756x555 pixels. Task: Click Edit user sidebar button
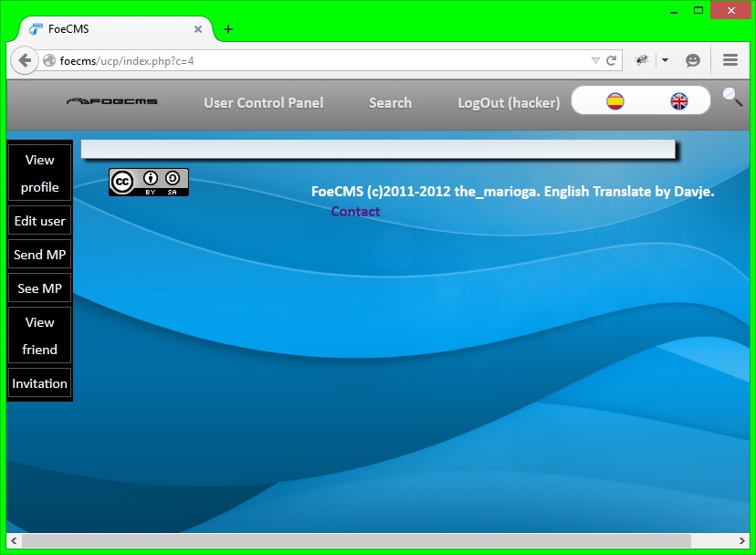pos(39,221)
